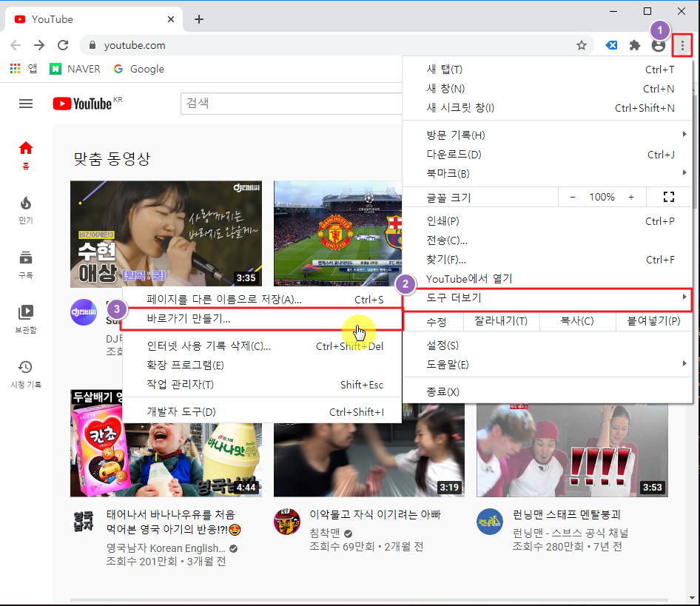This screenshot has height=606, width=700.
Task: Select 인터넷 사용 기록 삭제(C)...
Action: 262,346
